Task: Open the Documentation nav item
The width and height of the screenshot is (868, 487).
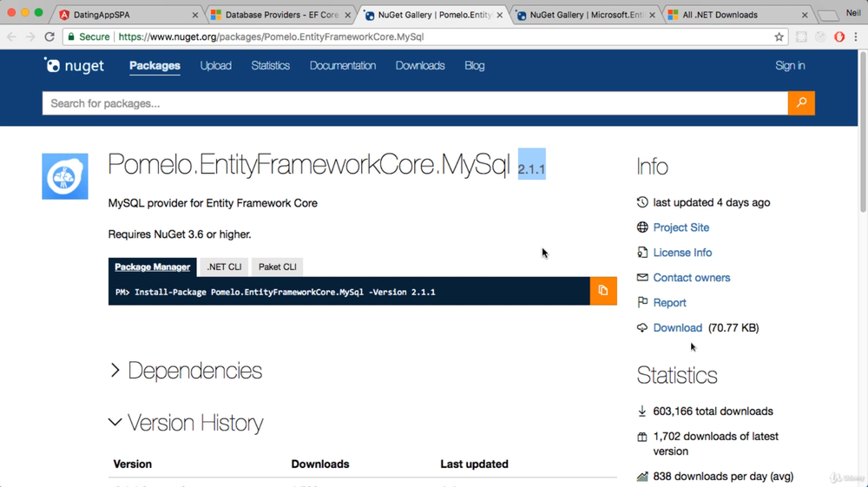Action: [343, 65]
